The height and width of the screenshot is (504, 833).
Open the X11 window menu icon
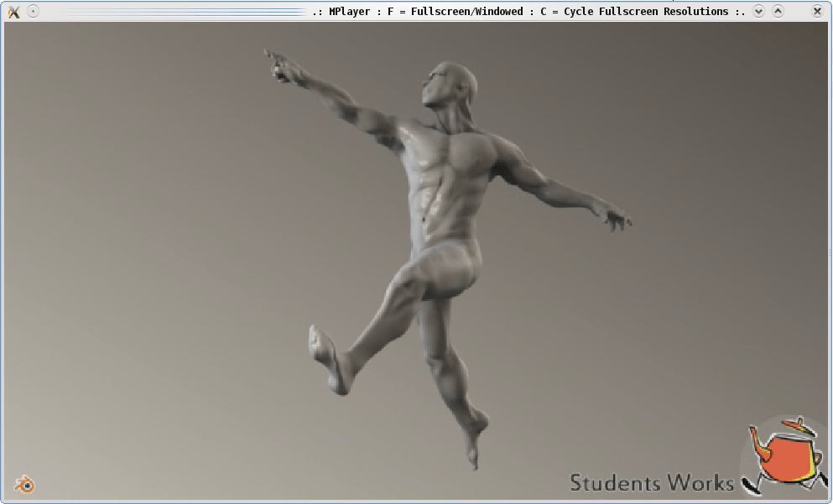(x=13, y=11)
